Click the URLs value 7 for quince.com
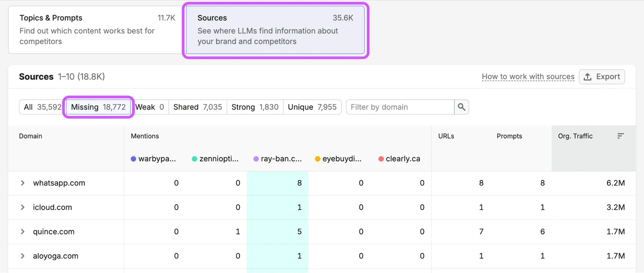Image resolution: width=644 pixels, height=273 pixels. (481, 232)
